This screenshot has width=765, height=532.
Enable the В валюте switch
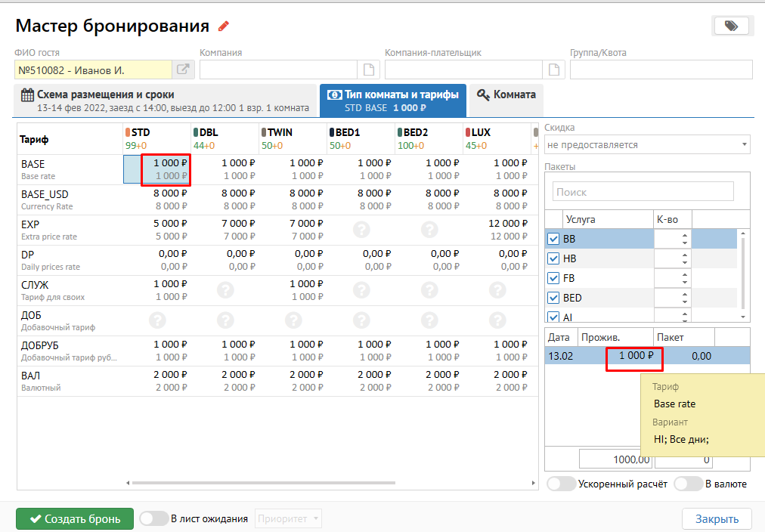pyautogui.click(x=688, y=484)
